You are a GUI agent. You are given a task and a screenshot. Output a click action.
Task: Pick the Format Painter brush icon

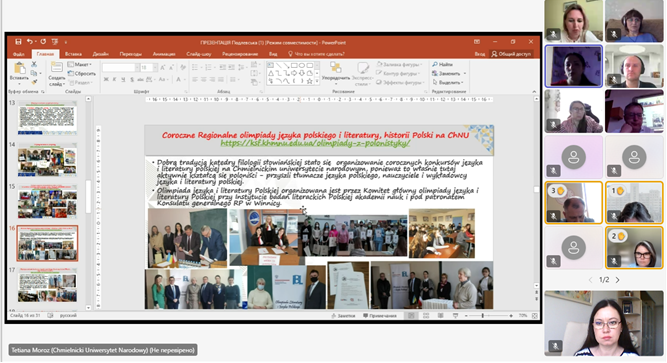[34, 82]
